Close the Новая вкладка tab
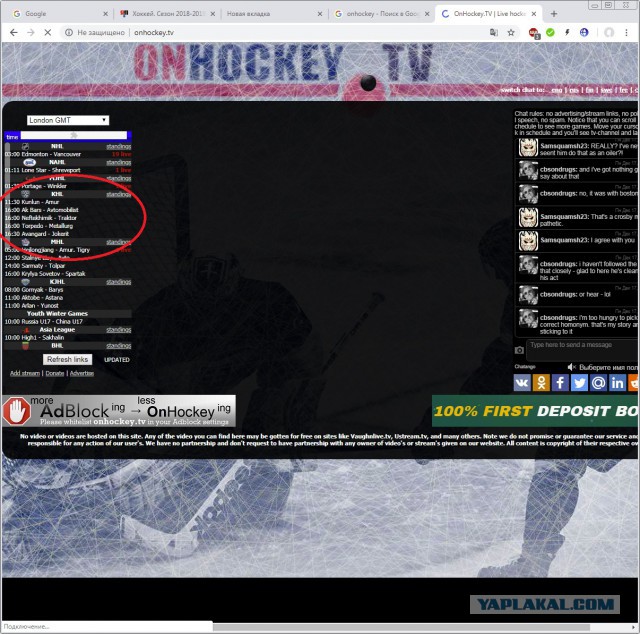Viewport: 640px width, 634px height. coord(320,14)
